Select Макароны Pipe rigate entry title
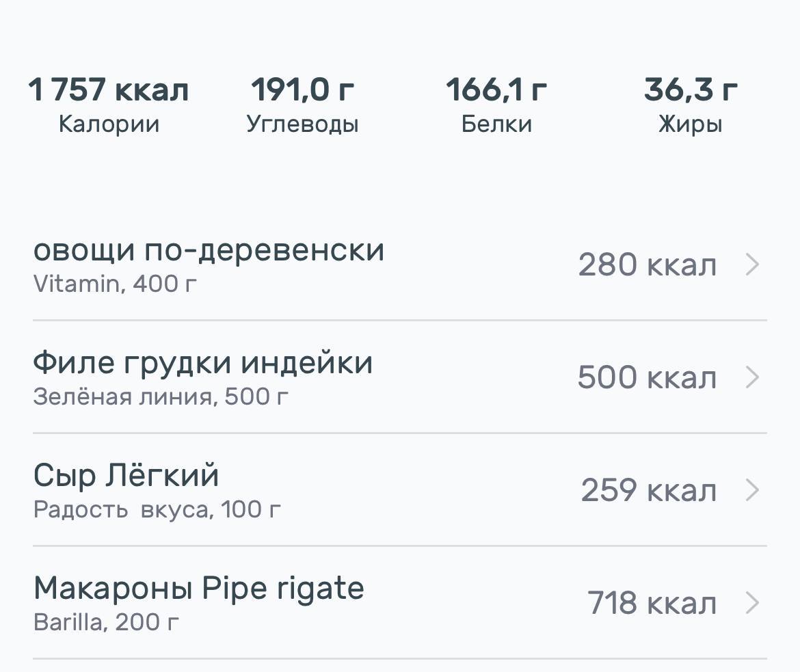This screenshot has width=800, height=672. click(x=198, y=589)
